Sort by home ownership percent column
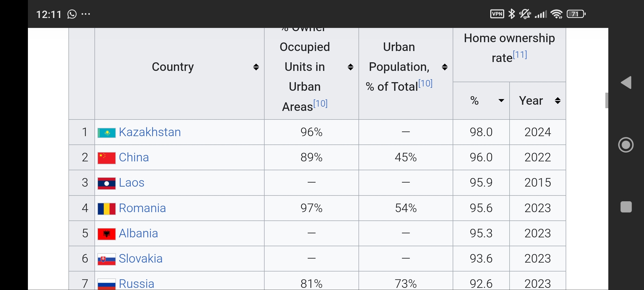Viewport: 644px width, 290px height. pos(501,101)
